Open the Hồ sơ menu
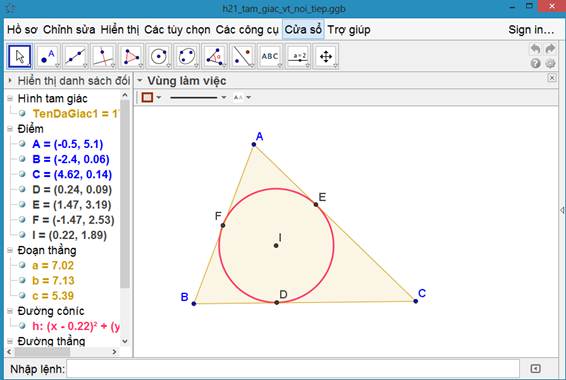 point(22,30)
